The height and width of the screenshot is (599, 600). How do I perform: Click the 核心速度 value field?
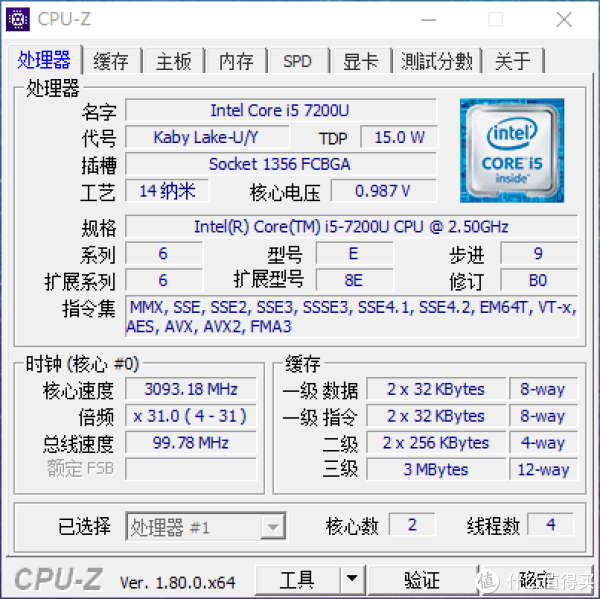click(x=191, y=389)
